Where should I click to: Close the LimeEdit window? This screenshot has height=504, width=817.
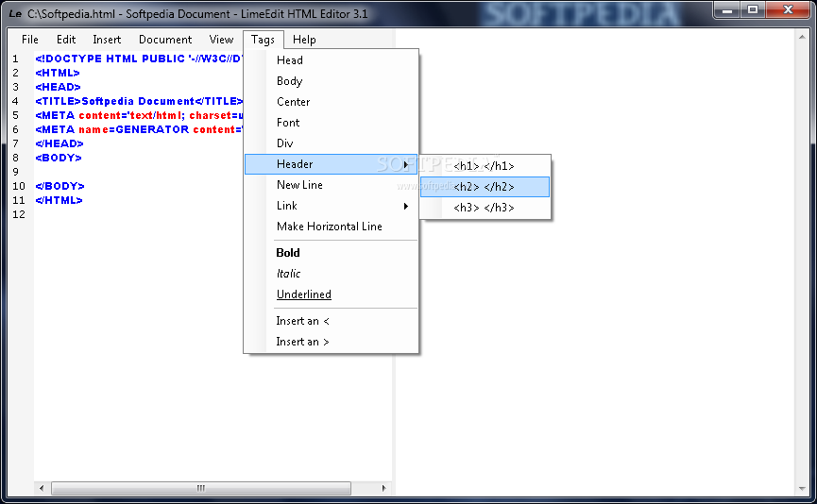click(x=788, y=9)
